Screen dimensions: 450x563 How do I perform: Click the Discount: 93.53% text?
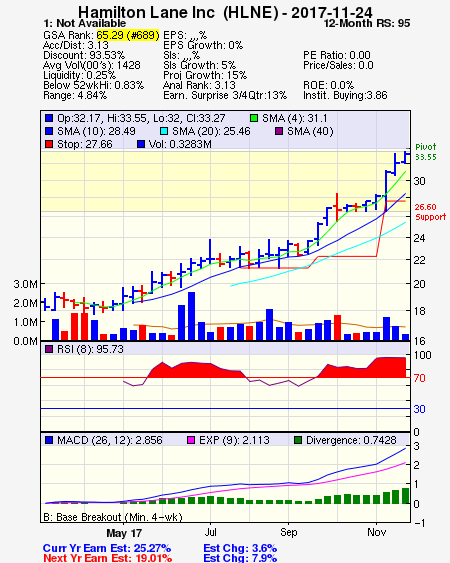(84, 55)
